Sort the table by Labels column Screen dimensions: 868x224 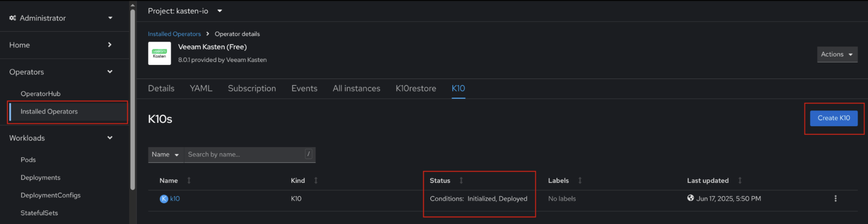(580, 181)
